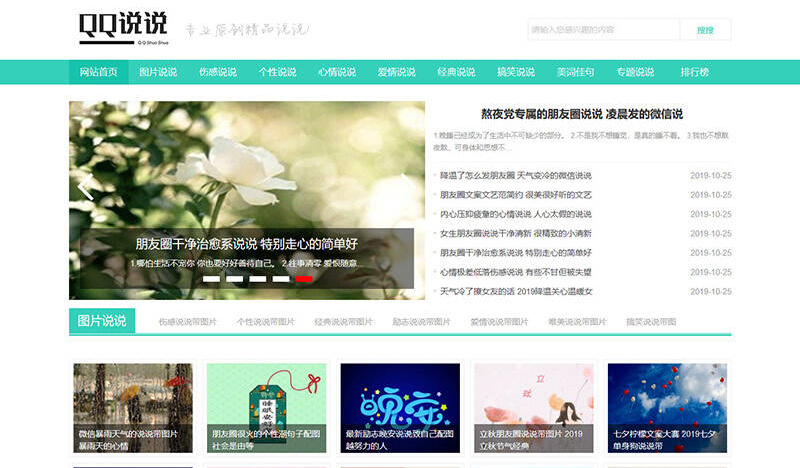Select the red active carousel indicator
800x468 pixels.
(x=304, y=279)
